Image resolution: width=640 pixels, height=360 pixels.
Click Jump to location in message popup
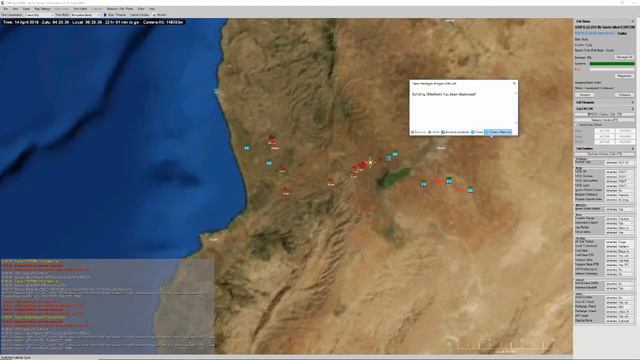point(455,132)
